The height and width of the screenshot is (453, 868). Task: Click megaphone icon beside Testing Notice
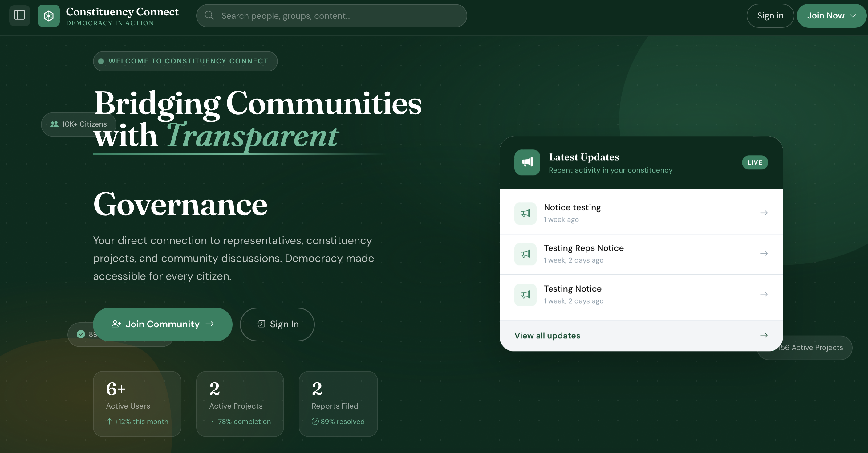coord(525,295)
